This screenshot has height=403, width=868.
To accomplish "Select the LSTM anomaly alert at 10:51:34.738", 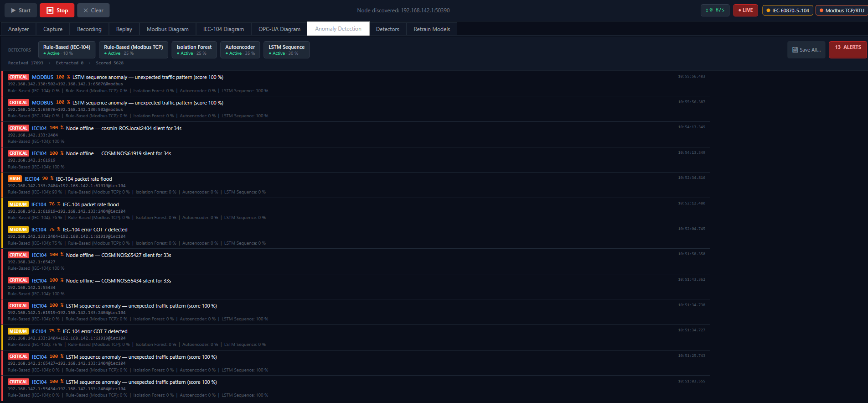I will tap(356, 312).
